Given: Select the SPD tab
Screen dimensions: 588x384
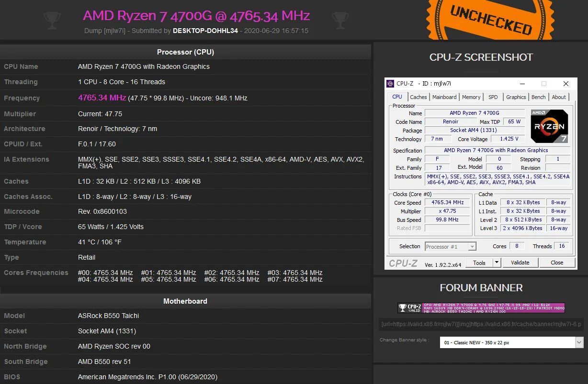Looking at the screenshot, I should (493, 97).
